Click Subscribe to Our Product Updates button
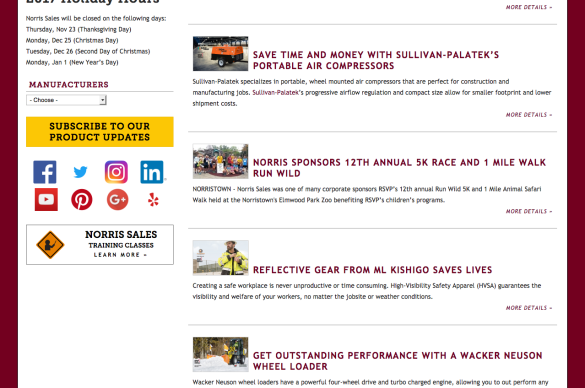The height and width of the screenshot is (388, 585). [100, 132]
